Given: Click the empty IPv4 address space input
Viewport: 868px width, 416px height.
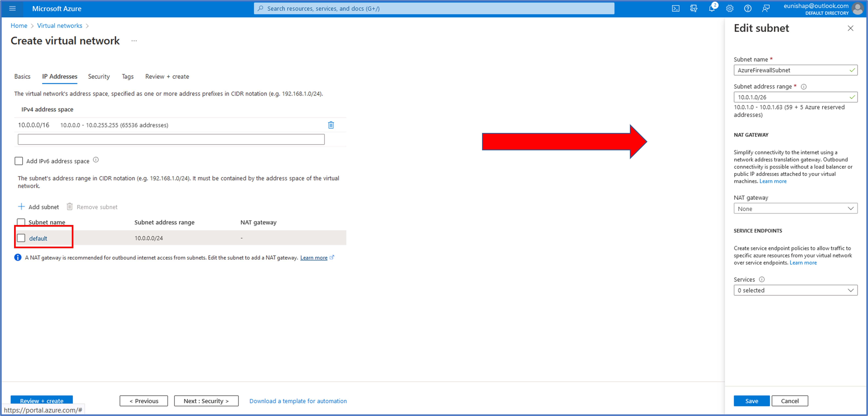Looking at the screenshot, I should pyautogui.click(x=171, y=139).
